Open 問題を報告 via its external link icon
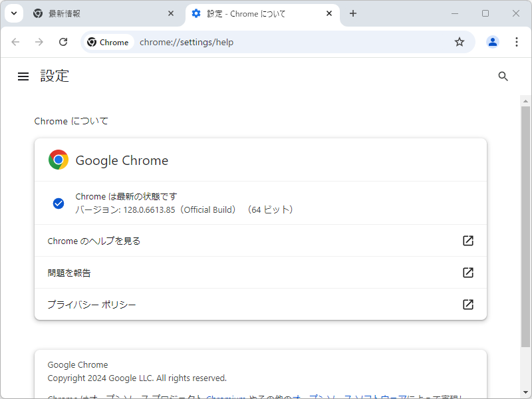The width and height of the screenshot is (532, 399). (x=467, y=273)
